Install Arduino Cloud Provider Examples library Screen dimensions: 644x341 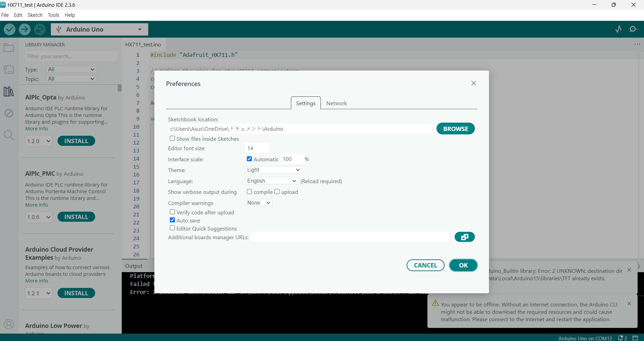pos(76,293)
